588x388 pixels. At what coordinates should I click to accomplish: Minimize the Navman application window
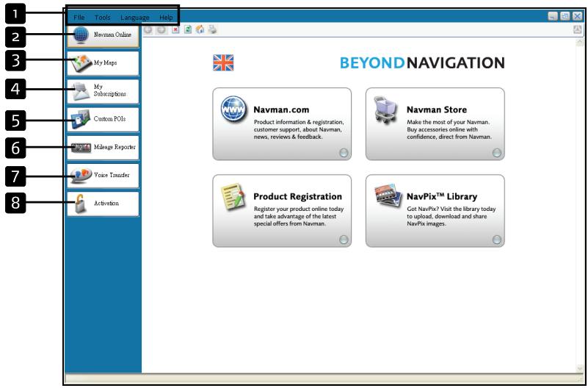coord(553,16)
